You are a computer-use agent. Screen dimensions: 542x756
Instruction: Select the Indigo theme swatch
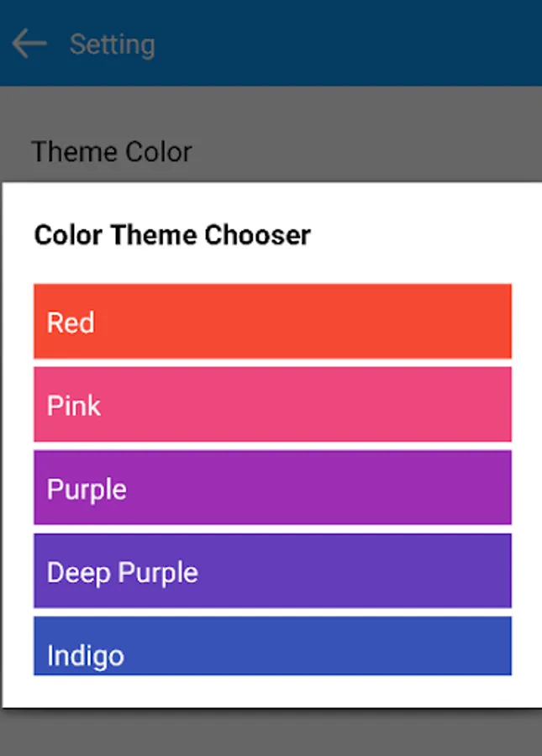tap(272, 646)
